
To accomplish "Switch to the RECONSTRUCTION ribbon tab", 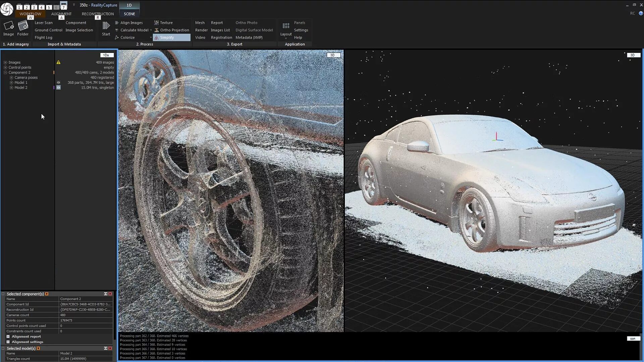I will (x=98, y=14).
